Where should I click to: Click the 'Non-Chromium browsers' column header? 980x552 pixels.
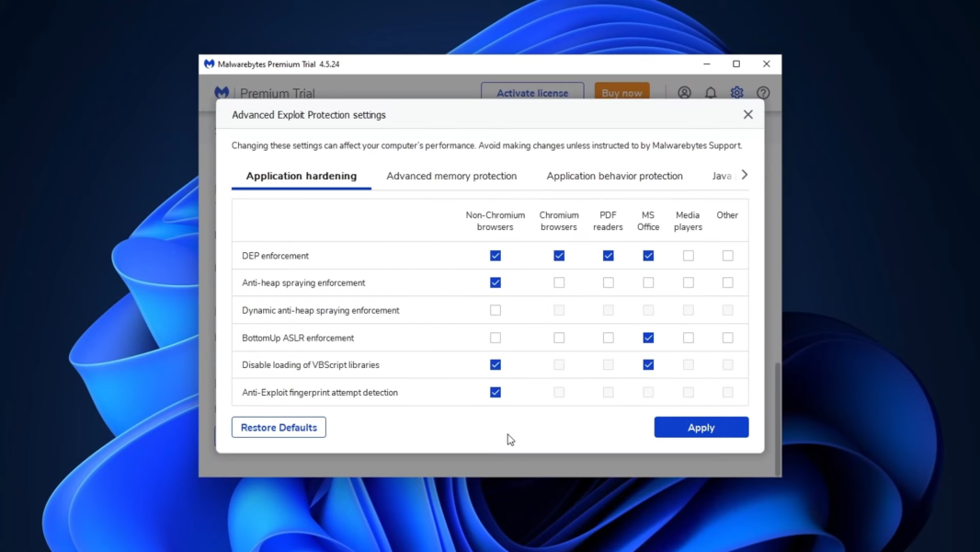pos(495,221)
